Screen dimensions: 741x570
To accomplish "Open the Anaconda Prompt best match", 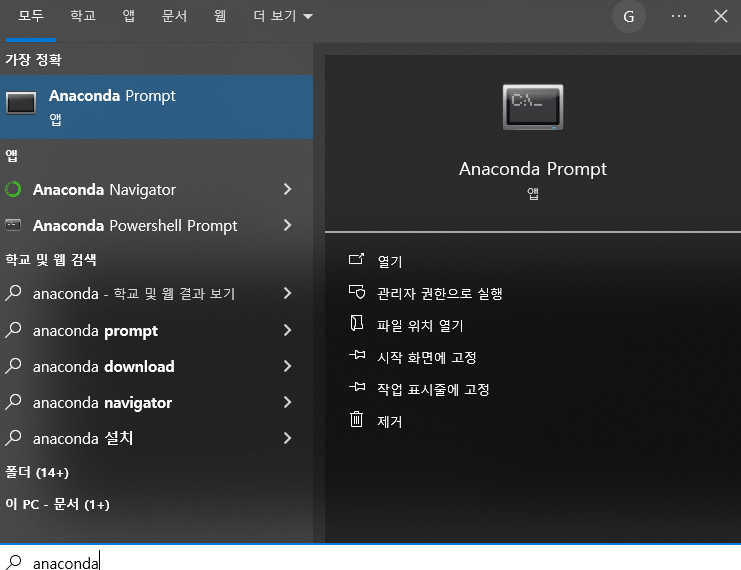I will [x=156, y=107].
